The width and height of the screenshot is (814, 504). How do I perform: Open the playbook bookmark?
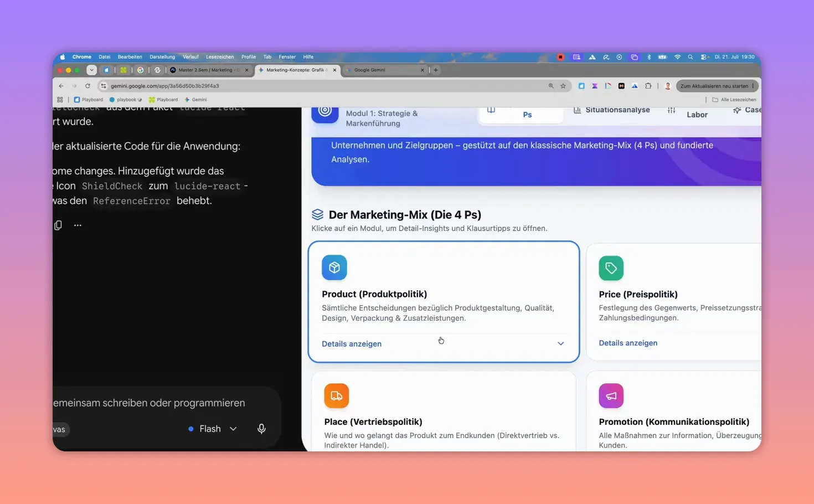pos(126,100)
